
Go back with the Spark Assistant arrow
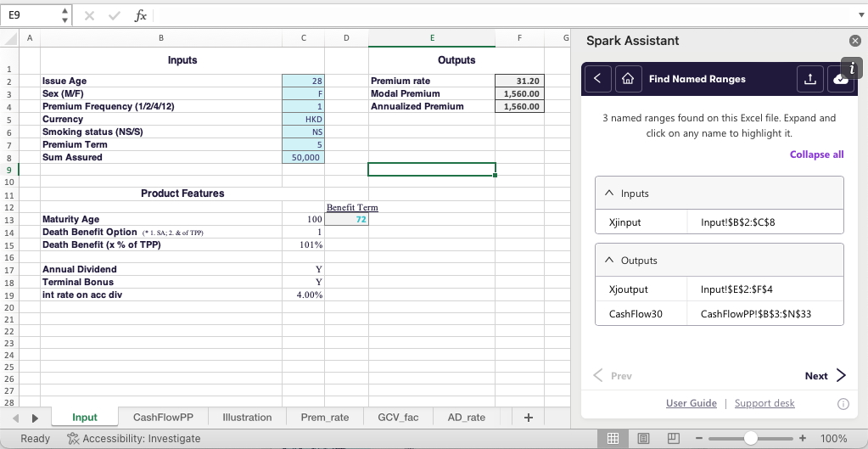click(x=597, y=79)
